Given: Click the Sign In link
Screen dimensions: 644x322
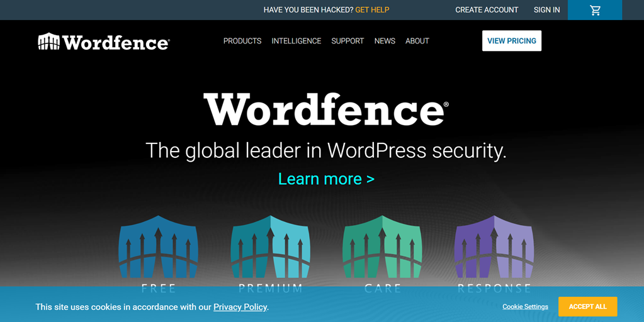Looking at the screenshot, I should tap(546, 10).
